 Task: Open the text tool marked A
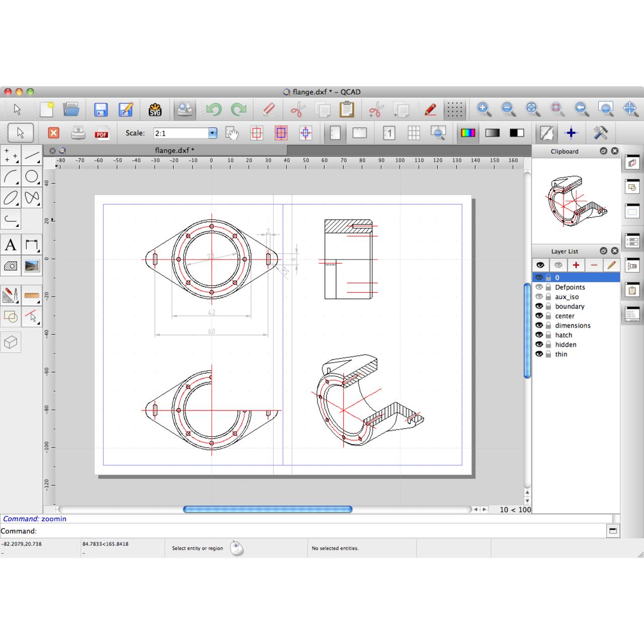(11, 245)
